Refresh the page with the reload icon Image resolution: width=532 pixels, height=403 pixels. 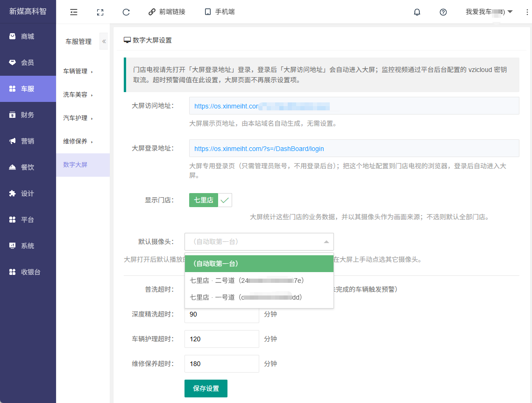[x=126, y=12]
